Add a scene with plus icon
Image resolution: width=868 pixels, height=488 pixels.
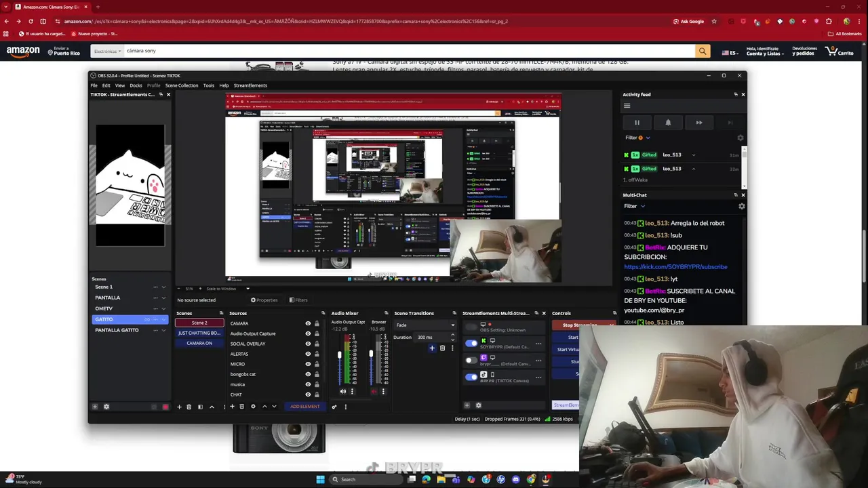click(179, 407)
